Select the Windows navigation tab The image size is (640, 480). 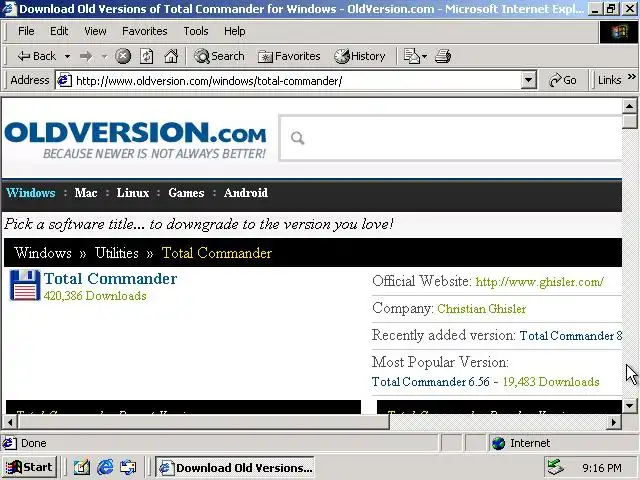31,193
